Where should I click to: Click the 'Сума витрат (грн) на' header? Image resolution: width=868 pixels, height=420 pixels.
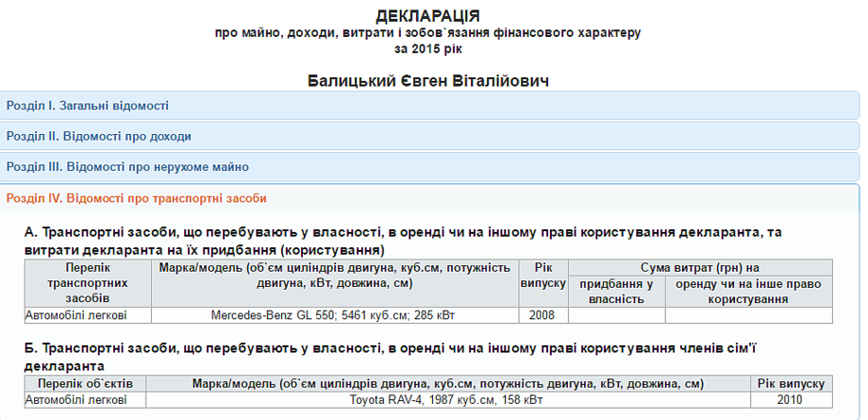[700, 268]
